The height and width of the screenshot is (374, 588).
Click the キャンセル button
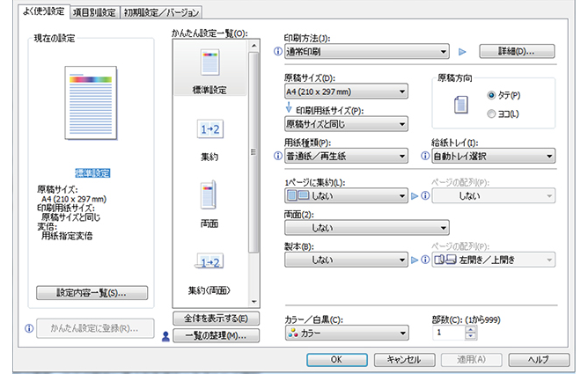coord(404,360)
